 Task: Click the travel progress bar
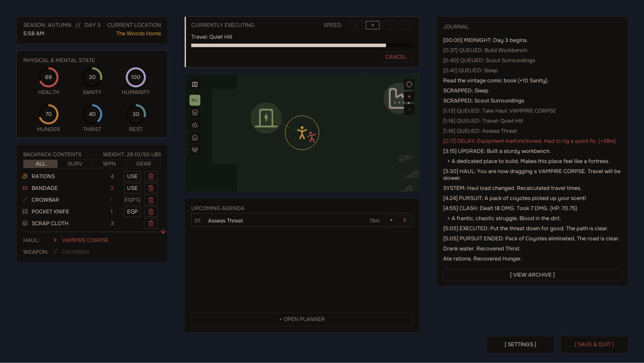(302, 45)
